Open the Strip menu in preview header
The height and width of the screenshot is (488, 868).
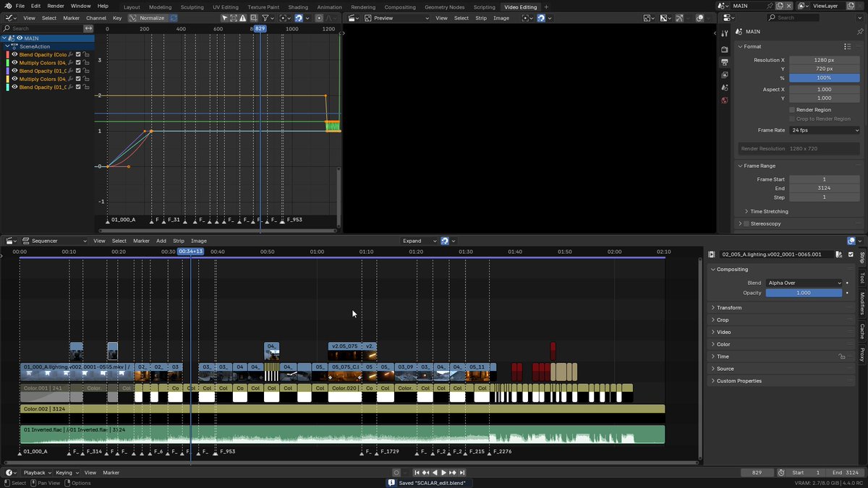tap(481, 17)
